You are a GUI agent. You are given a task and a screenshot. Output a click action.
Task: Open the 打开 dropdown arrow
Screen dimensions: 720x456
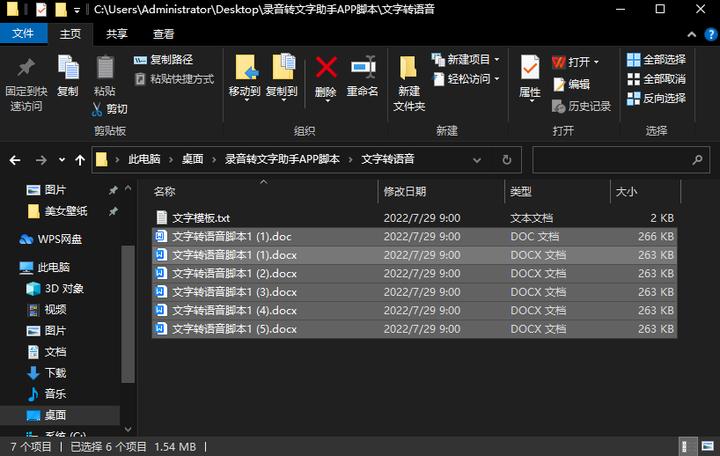tap(596, 62)
